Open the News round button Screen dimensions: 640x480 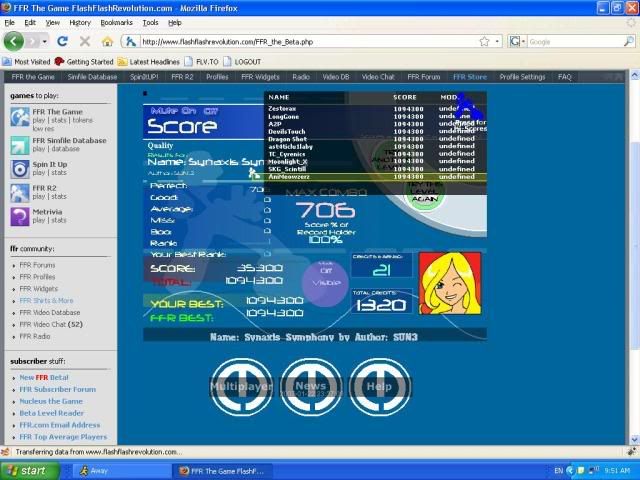[310, 385]
